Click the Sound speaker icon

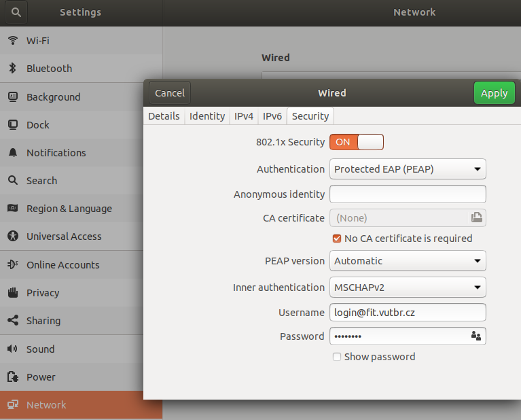pos(13,349)
